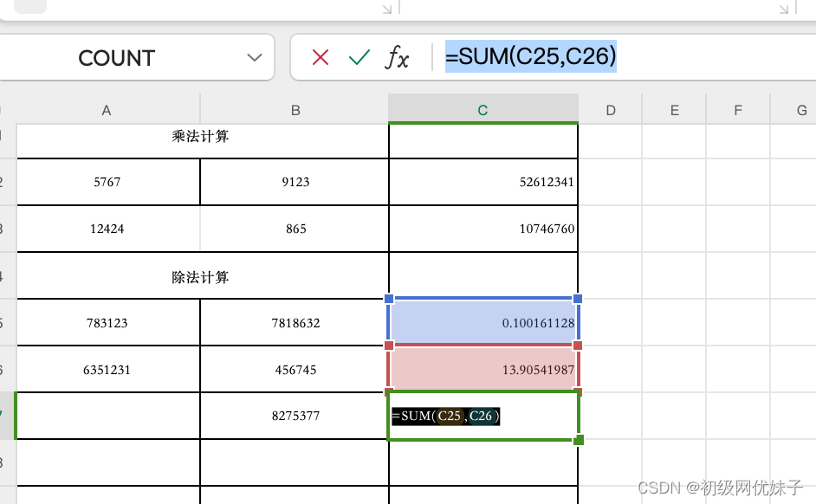Screen dimensions: 816x504
Task: Click the cell containing 0.100161128
Action: coord(483,321)
